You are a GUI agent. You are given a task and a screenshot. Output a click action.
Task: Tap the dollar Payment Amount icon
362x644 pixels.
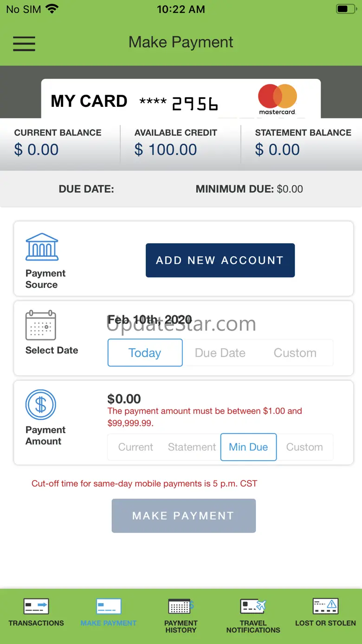41,405
